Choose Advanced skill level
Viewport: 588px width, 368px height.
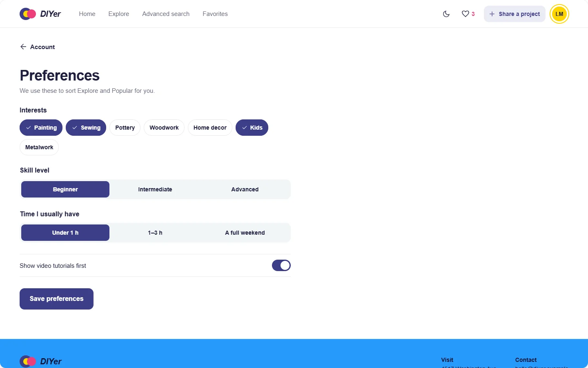tap(245, 189)
